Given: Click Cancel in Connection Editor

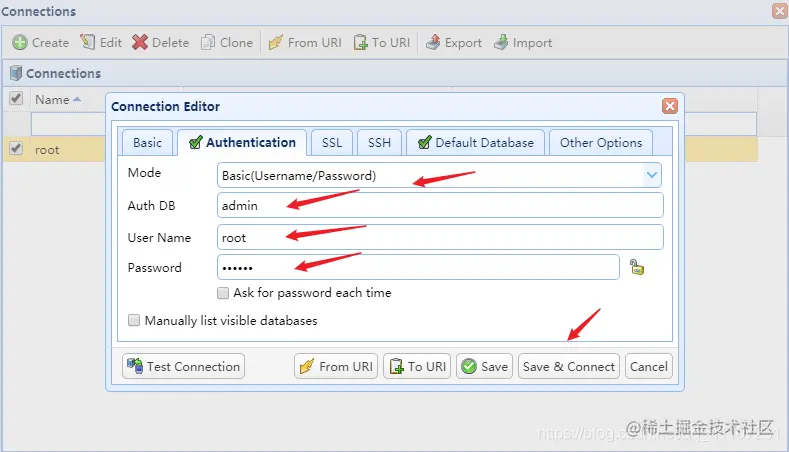Looking at the screenshot, I should tap(649, 366).
